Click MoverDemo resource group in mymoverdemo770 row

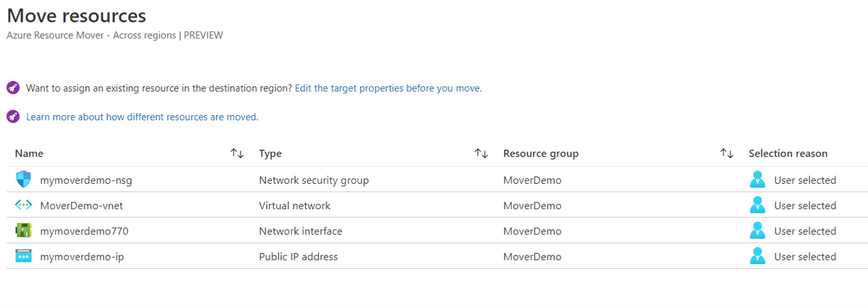[532, 231]
